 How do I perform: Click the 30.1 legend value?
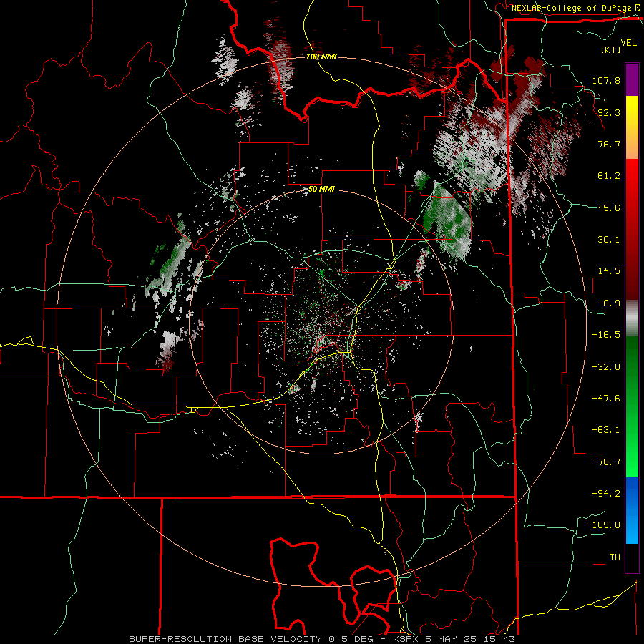[x=609, y=240]
